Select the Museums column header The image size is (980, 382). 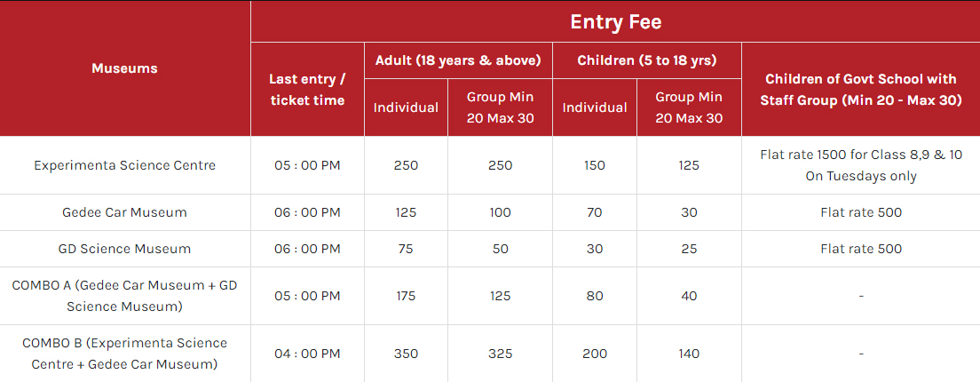[x=124, y=68]
